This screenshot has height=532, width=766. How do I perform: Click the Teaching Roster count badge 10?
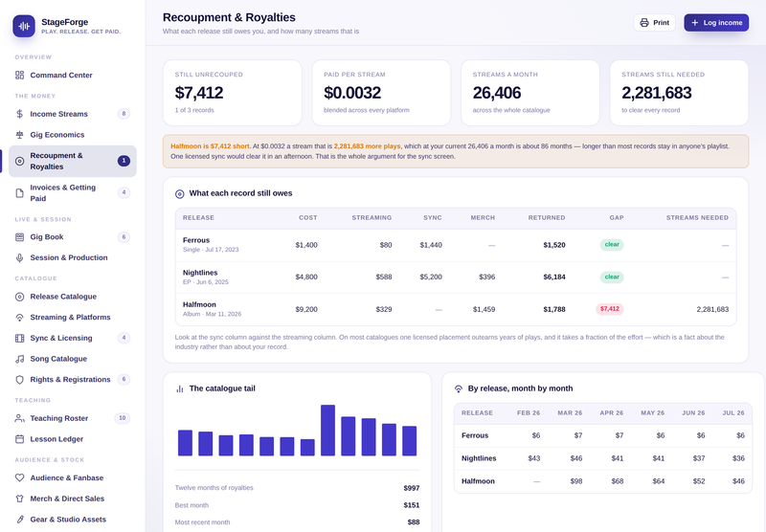[123, 418]
